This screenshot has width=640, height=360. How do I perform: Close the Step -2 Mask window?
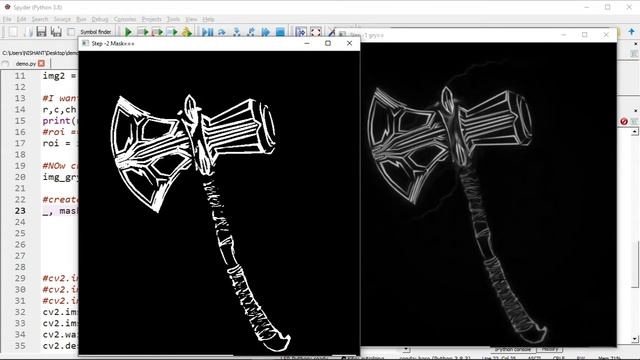click(349, 43)
